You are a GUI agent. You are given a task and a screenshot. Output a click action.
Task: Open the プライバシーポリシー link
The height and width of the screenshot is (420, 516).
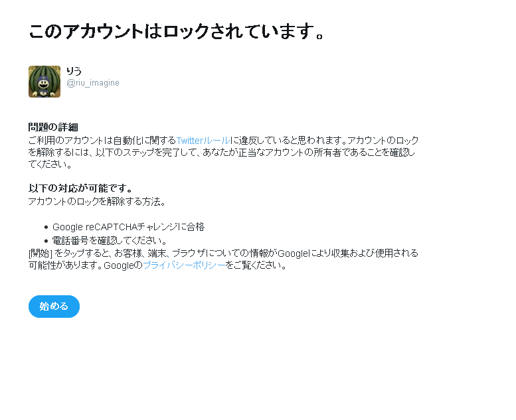coord(184,265)
